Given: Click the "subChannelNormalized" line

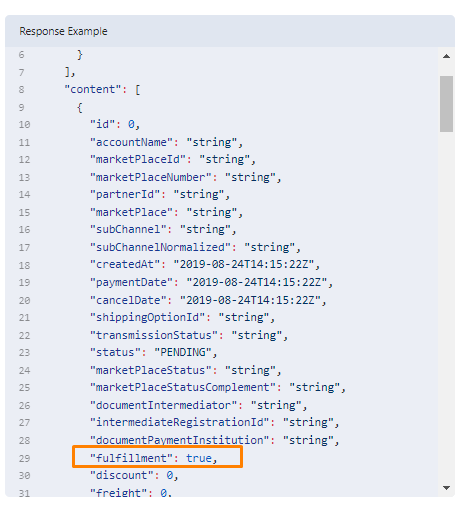Looking at the screenshot, I should 195,247.
